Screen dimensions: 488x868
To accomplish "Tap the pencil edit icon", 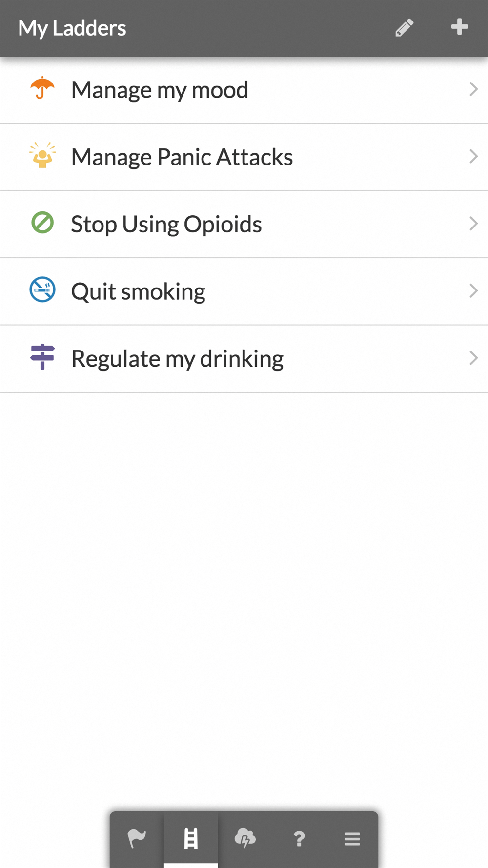I will 405,28.
